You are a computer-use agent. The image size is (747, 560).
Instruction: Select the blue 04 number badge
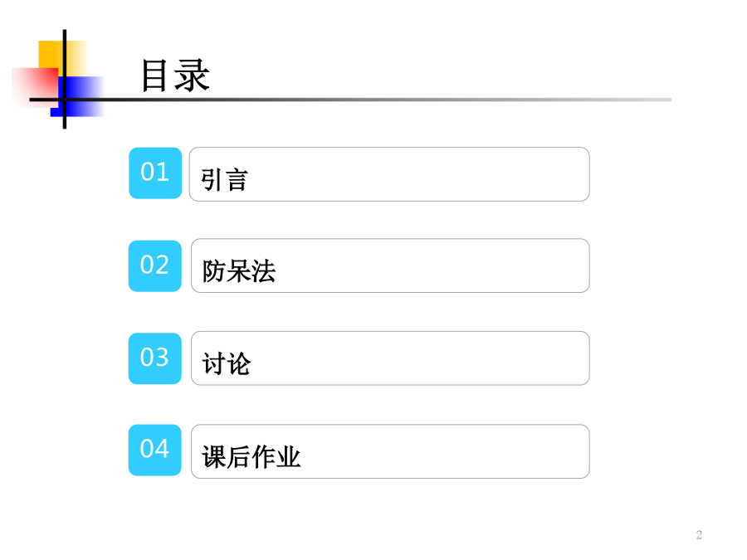click(x=155, y=450)
